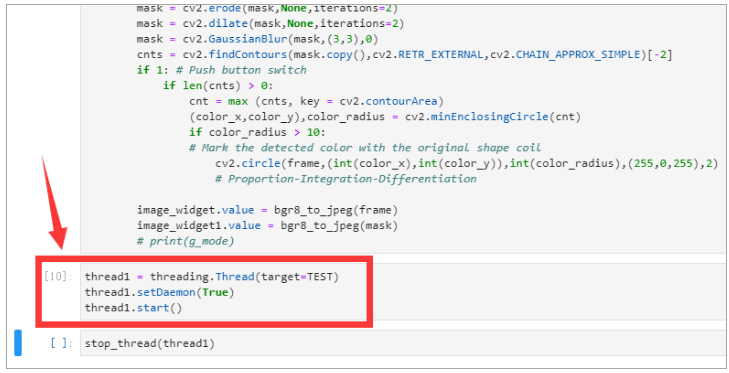Click the threading.Thread(target=TEST) line
Viewport: 729px width, 373px height.
(212, 277)
